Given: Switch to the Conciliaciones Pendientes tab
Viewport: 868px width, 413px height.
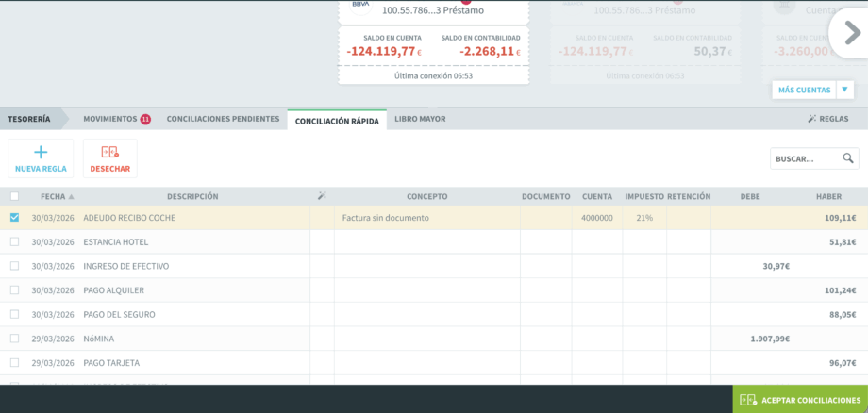Looking at the screenshot, I should pos(223,119).
